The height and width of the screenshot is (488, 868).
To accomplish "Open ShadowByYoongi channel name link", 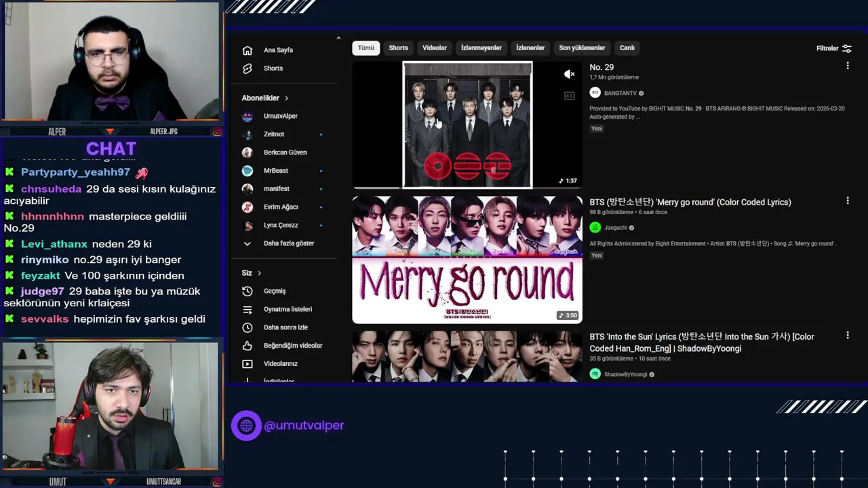I will click(x=625, y=374).
